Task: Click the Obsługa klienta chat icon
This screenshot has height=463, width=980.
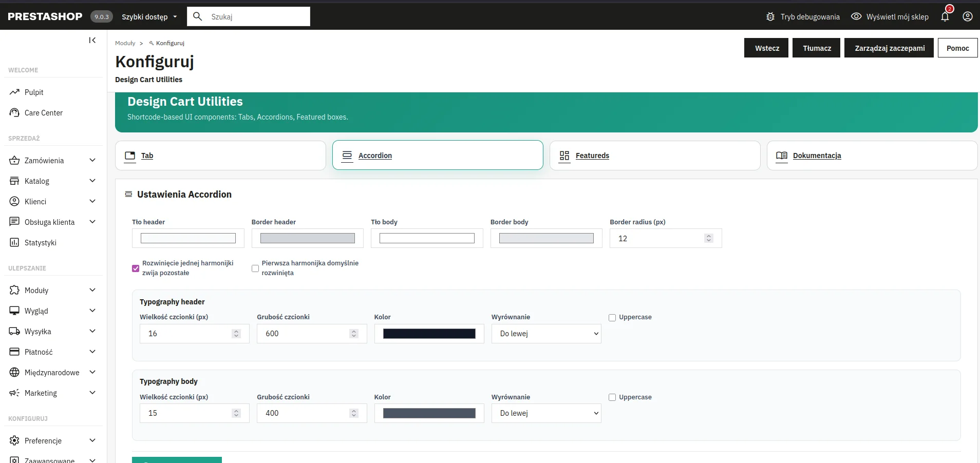Action: click(14, 222)
